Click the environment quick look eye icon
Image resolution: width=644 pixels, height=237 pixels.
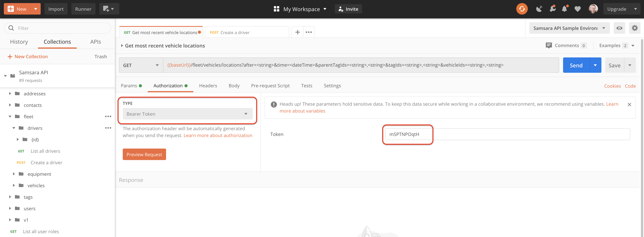619,28
